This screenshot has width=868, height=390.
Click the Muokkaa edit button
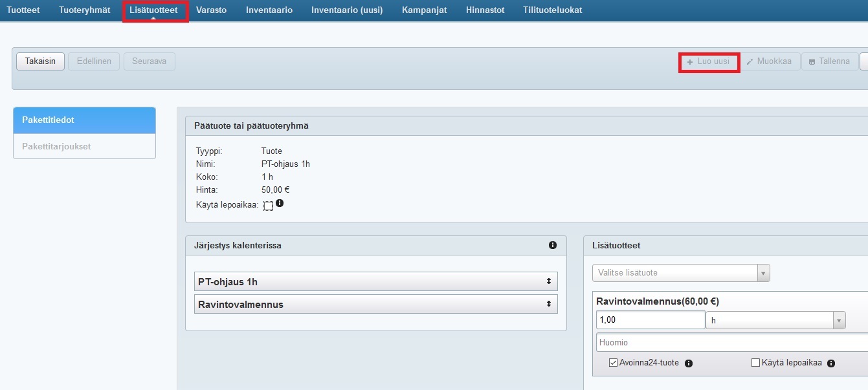[769, 61]
